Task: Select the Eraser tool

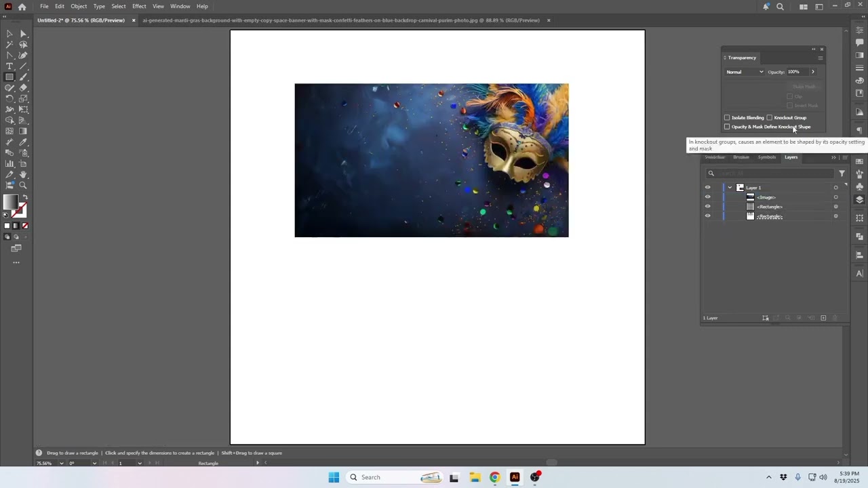Action: click(x=23, y=88)
